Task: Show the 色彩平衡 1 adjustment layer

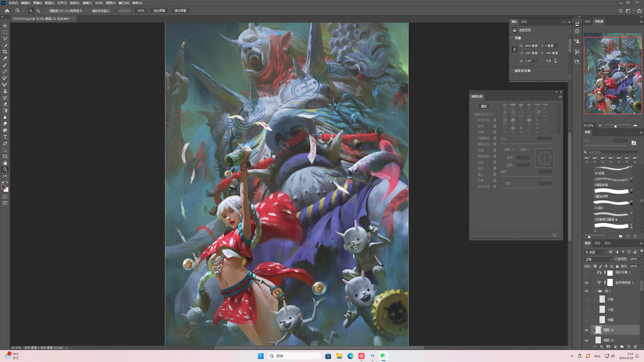Action: (x=587, y=272)
